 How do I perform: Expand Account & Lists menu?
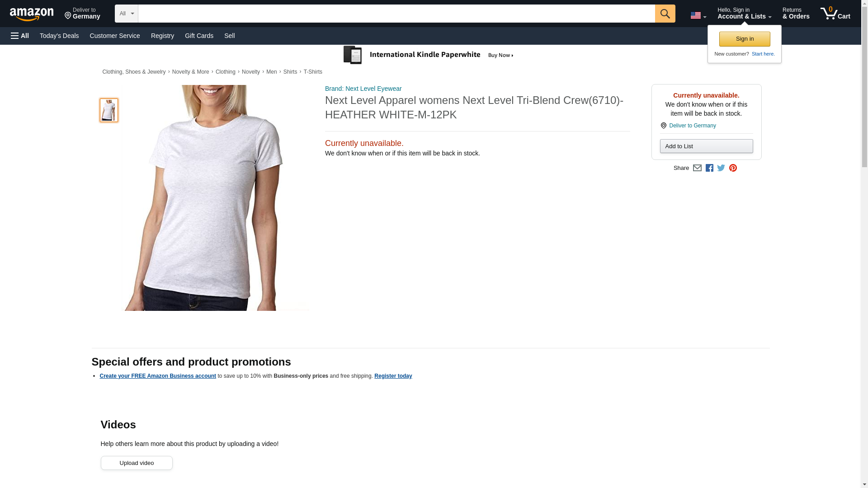744,14
